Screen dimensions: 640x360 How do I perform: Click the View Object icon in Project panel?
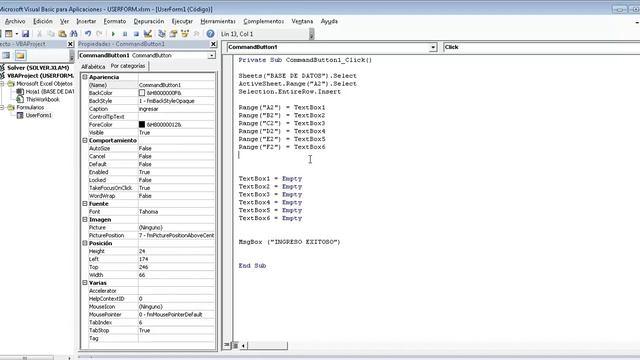6,56
